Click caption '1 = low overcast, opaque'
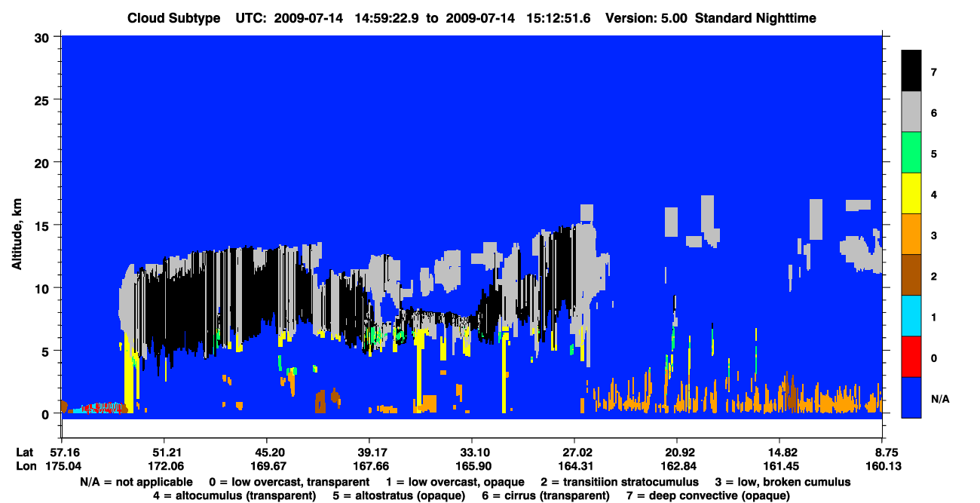 [456, 481]
